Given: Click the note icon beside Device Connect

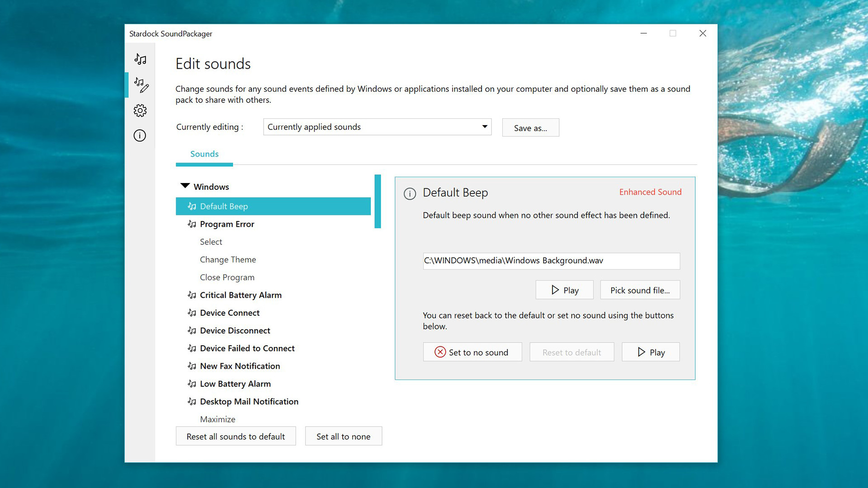Looking at the screenshot, I should (191, 312).
